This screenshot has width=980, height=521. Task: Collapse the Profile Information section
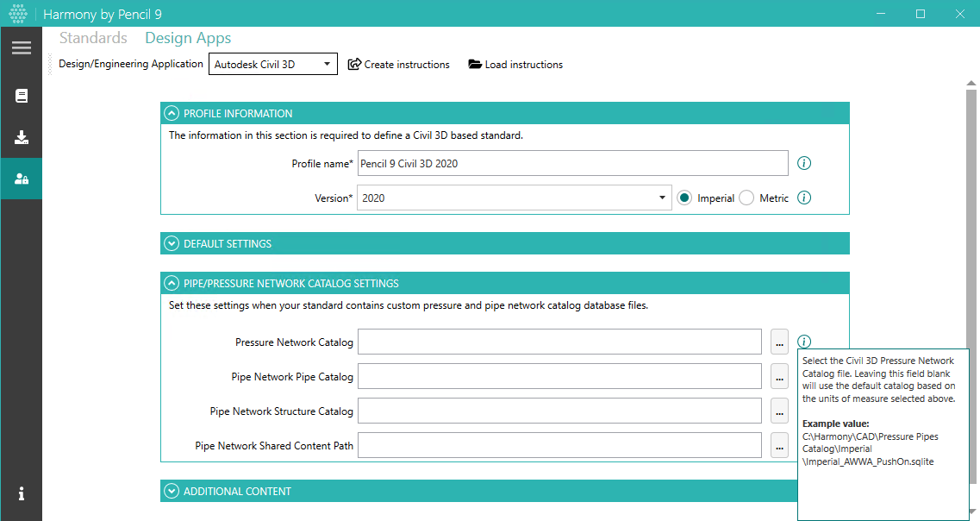pos(172,113)
